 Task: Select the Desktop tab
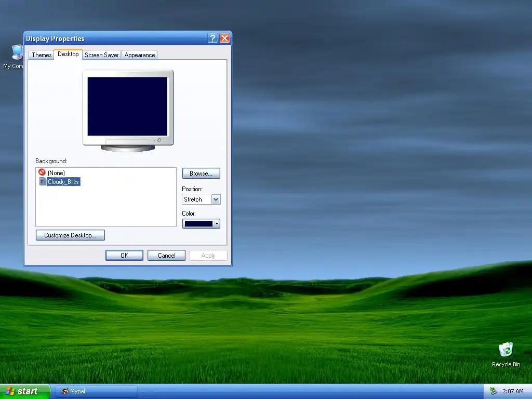click(x=68, y=54)
